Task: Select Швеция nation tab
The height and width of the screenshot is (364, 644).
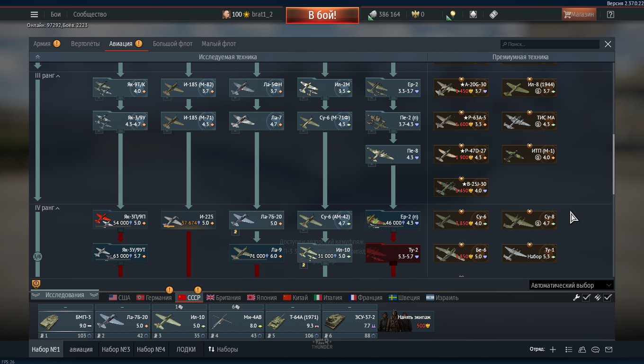Action: 404,298
